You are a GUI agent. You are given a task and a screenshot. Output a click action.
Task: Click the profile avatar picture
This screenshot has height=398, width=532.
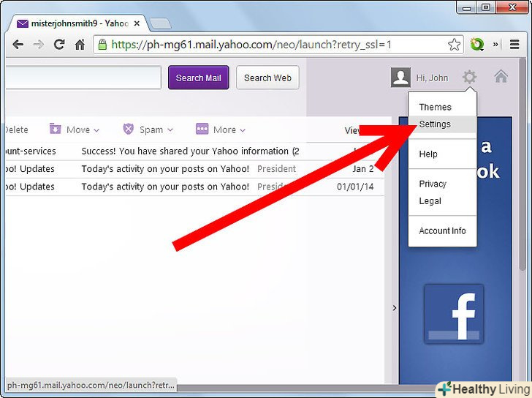click(400, 77)
